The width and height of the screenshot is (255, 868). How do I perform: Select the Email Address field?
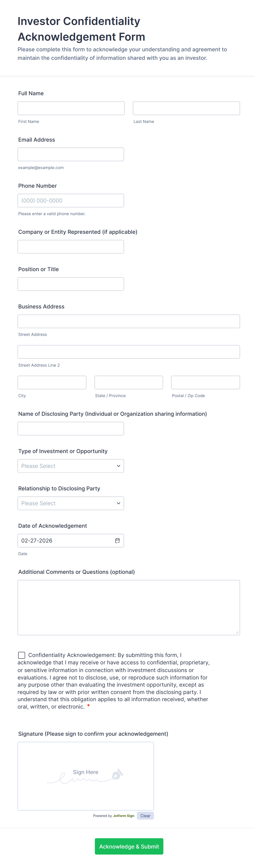(x=71, y=154)
